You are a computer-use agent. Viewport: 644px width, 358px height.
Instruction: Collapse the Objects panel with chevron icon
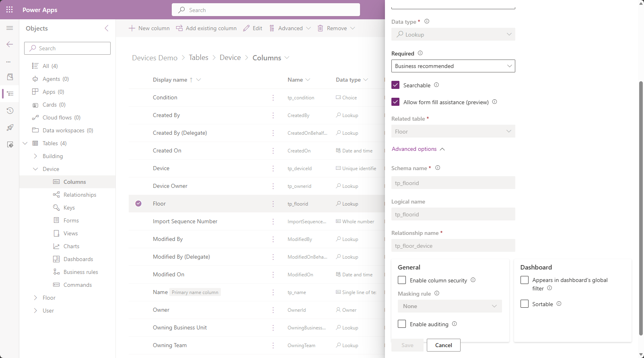pyautogui.click(x=107, y=28)
